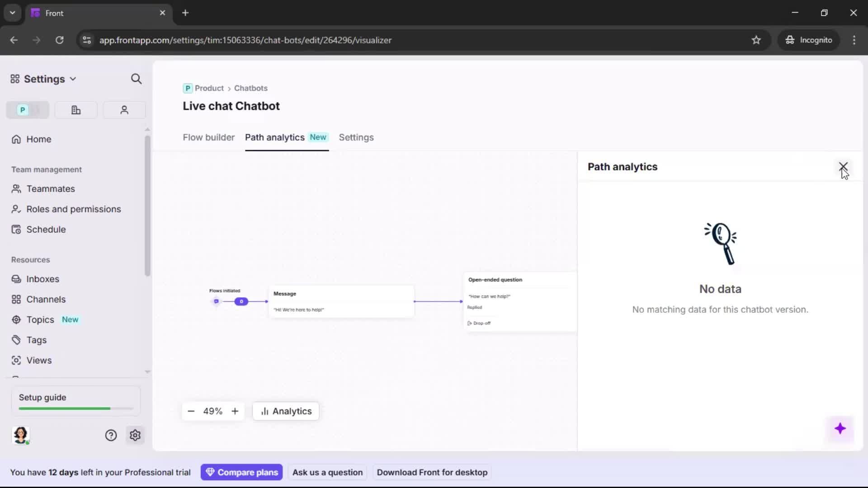Image resolution: width=868 pixels, height=488 pixels.
Task: Click the Compare plans button
Action: [x=241, y=472]
